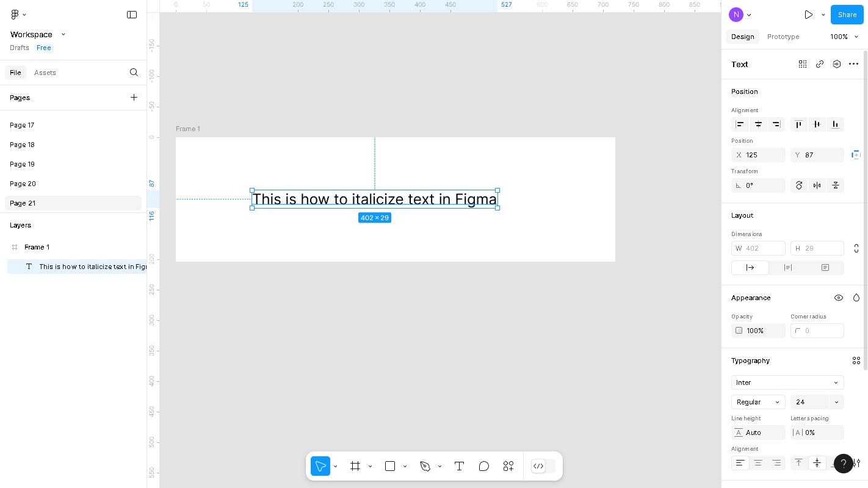Add a new page with plus icon
The image size is (868, 488).
click(134, 98)
